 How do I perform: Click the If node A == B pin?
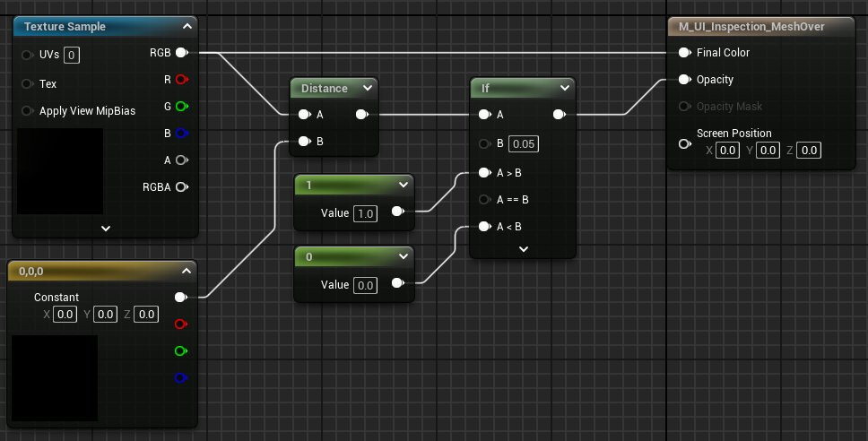pos(485,199)
